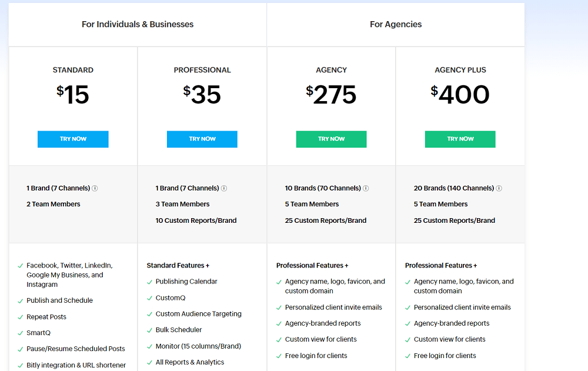Click "Free login for clients" in $275 plan column
The image size is (588, 371).
coord(316,356)
